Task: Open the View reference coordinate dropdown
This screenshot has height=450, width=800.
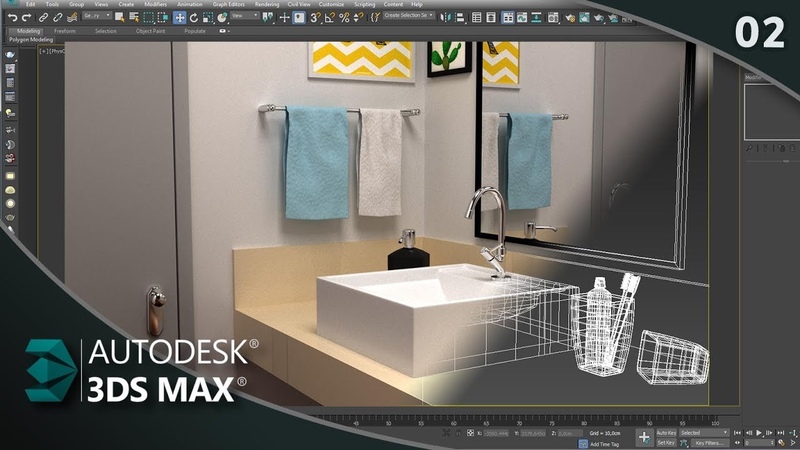Action: tap(245, 16)
